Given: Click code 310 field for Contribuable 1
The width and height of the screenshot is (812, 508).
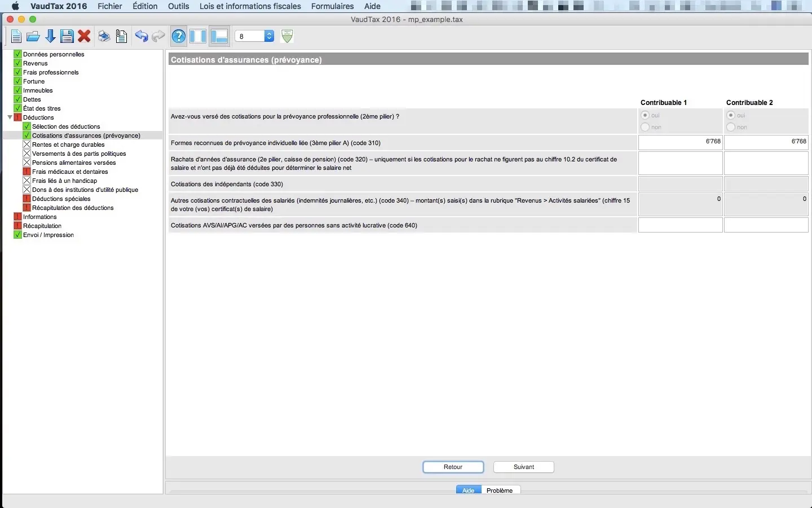Looking at the screenshot, I should pyautogui.click(x=681, y=142).
